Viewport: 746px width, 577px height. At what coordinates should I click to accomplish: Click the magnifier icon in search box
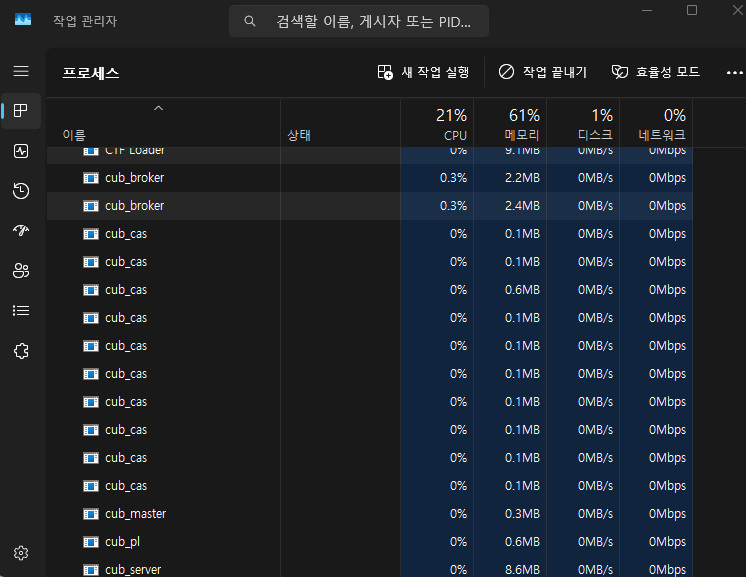tap(250, 21)
